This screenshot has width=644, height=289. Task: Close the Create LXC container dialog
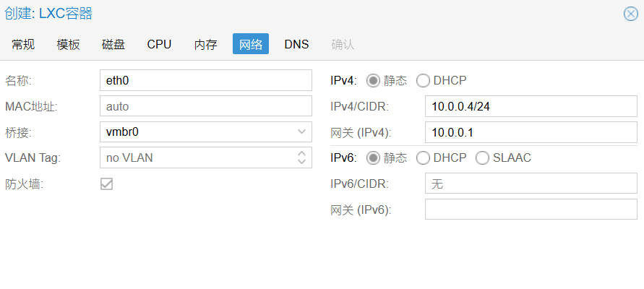[630, 14]
